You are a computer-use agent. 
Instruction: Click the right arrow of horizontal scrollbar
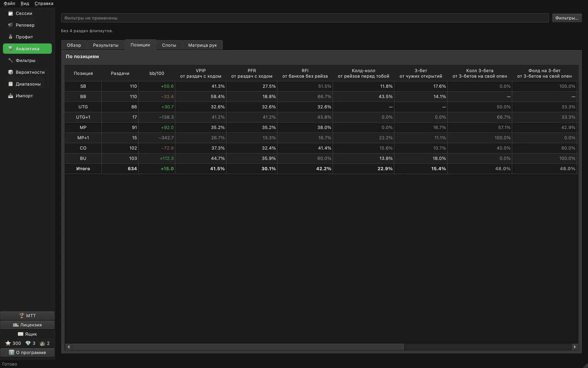(x=575, y=347)
